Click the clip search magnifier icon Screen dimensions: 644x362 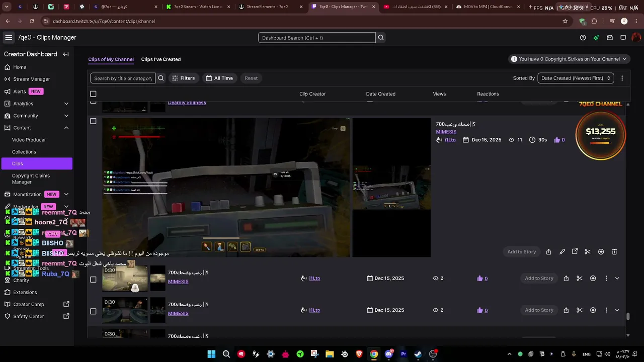click(x=161, y=78)
